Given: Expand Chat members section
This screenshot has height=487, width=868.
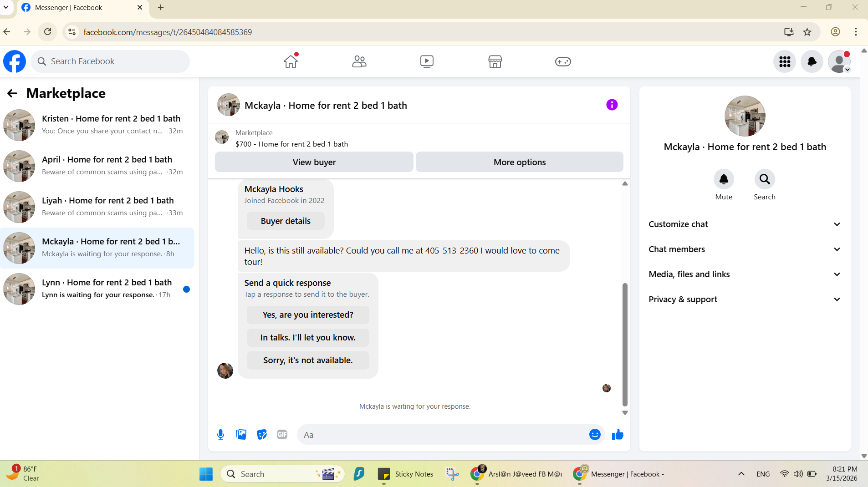Looking at the screenshot, I should click(745, 249).
